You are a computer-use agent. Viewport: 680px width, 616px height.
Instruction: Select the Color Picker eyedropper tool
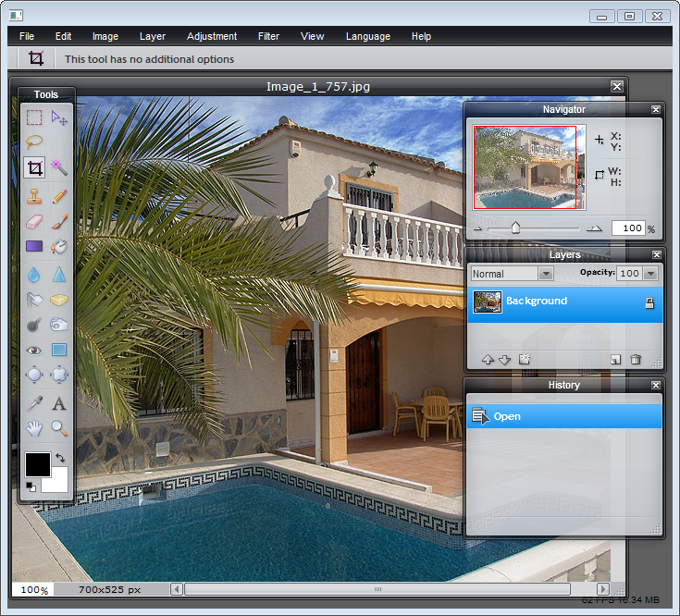click(x=34, y=403)
